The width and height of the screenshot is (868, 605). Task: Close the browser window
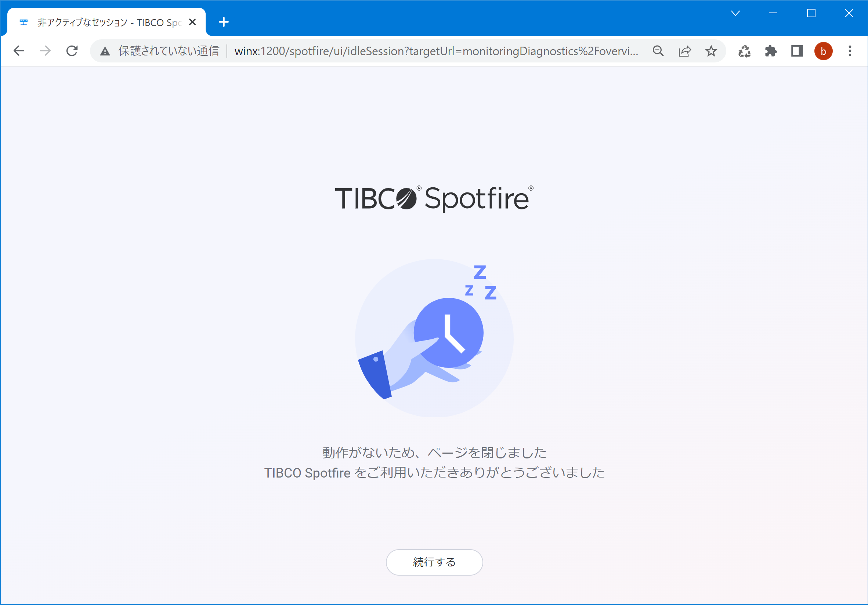(x=849, y=14)
